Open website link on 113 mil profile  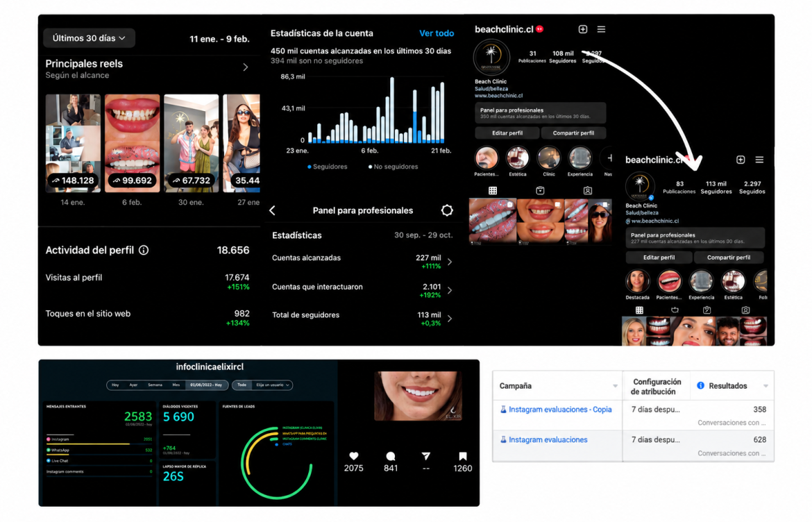[x=652, y=221]
